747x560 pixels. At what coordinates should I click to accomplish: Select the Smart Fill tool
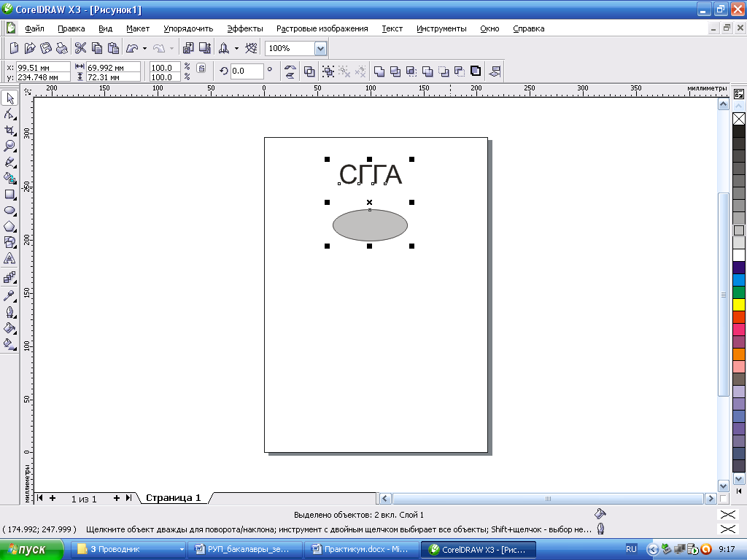(9, 178)
